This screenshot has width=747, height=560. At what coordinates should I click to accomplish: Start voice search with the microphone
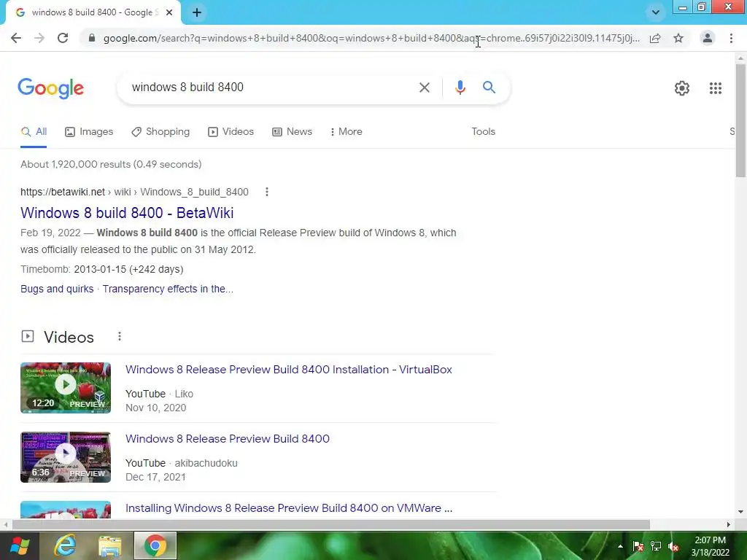pos(460,87)
